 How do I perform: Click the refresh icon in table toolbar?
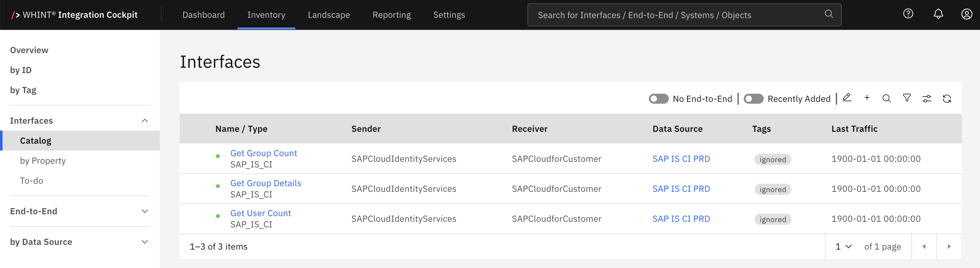947,99
